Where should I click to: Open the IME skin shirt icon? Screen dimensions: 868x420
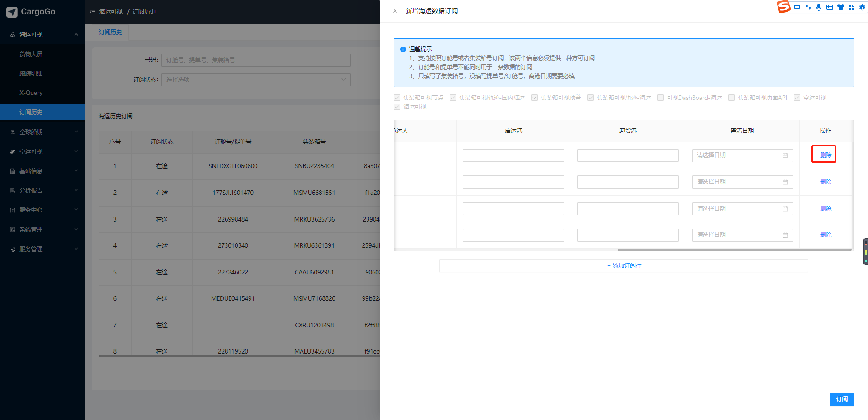point(840,7)
